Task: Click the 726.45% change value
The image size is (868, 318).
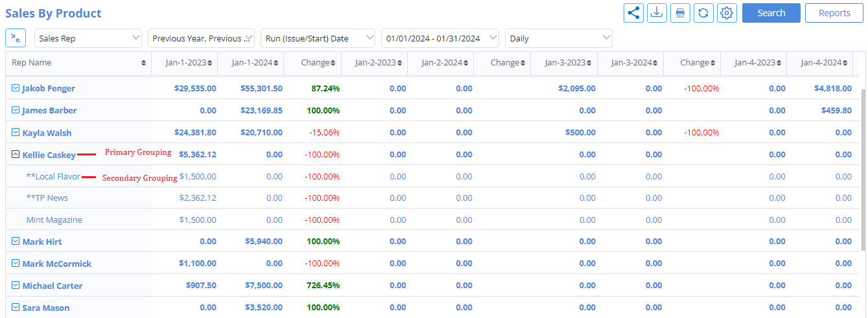Action: [323, 285]
